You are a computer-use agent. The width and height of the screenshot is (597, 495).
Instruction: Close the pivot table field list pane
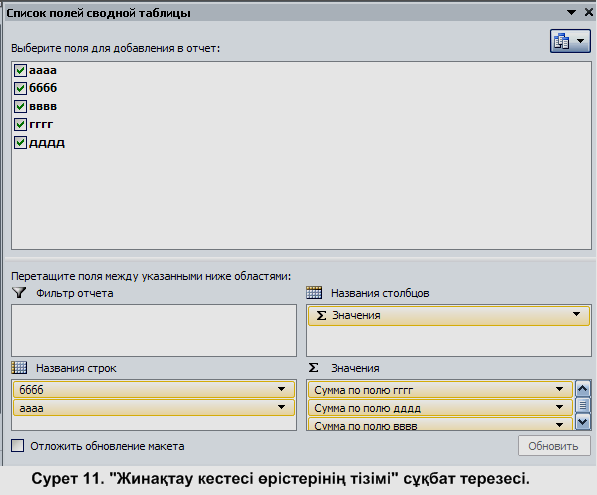(589, 12)
